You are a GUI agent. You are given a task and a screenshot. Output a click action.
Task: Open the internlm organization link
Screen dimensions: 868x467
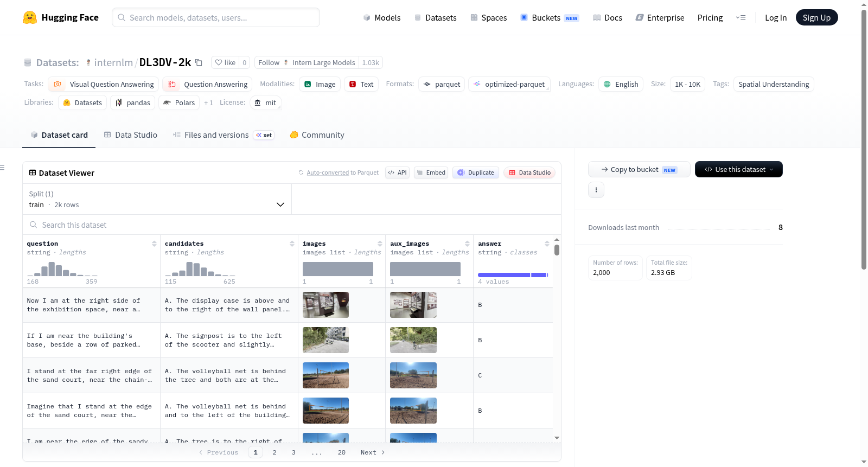[x=113, y=62]
